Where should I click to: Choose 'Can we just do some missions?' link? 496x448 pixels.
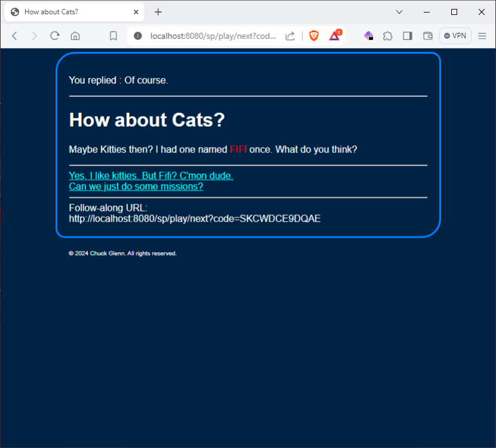136,186
